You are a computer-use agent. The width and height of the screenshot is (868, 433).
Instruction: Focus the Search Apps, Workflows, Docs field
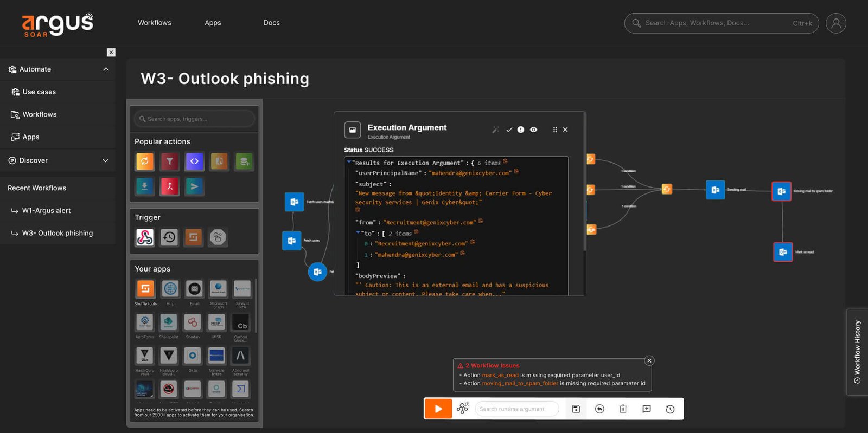[722, 23]
